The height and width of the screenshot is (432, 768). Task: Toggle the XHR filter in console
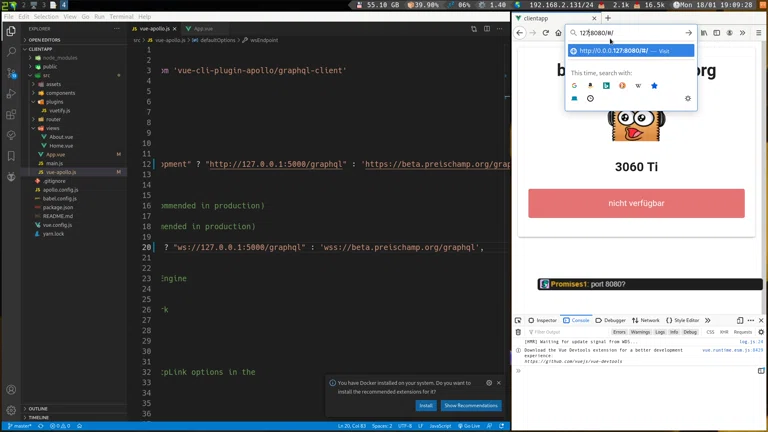[724, 332]
